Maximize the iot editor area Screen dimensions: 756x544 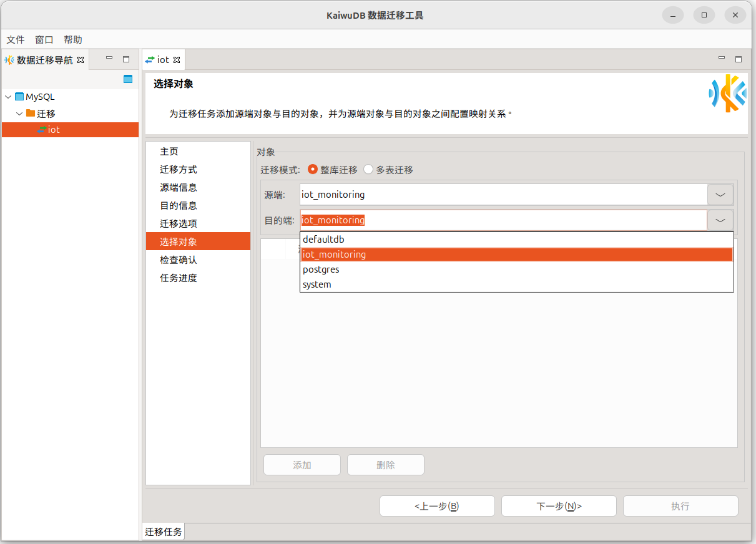coord(739,59)
